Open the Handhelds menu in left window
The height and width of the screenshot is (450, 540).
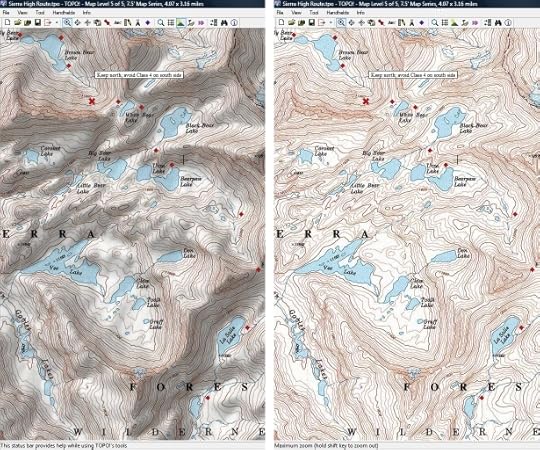tap(64, 12)
